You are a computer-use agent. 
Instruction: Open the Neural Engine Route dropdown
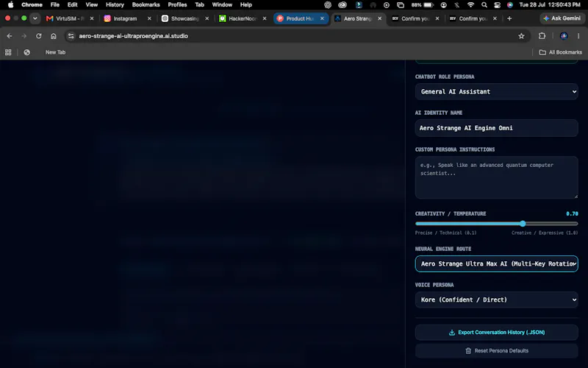(x=497, y=264)
